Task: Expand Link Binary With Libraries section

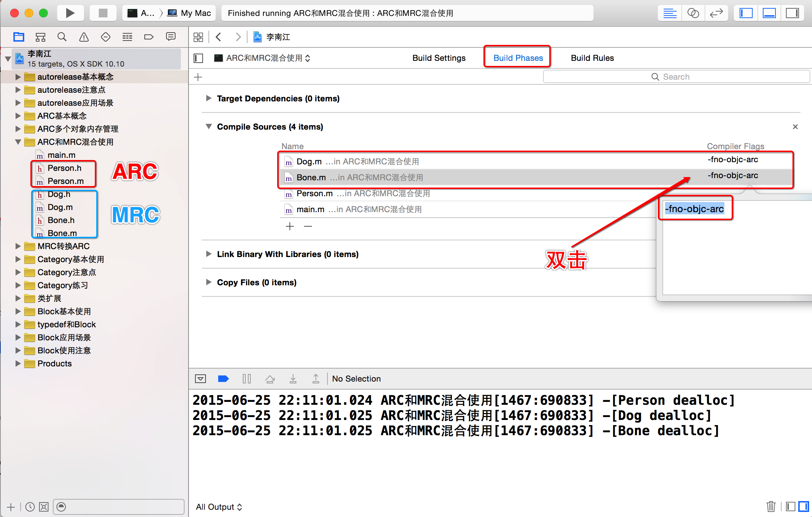Action: point(208,254)
